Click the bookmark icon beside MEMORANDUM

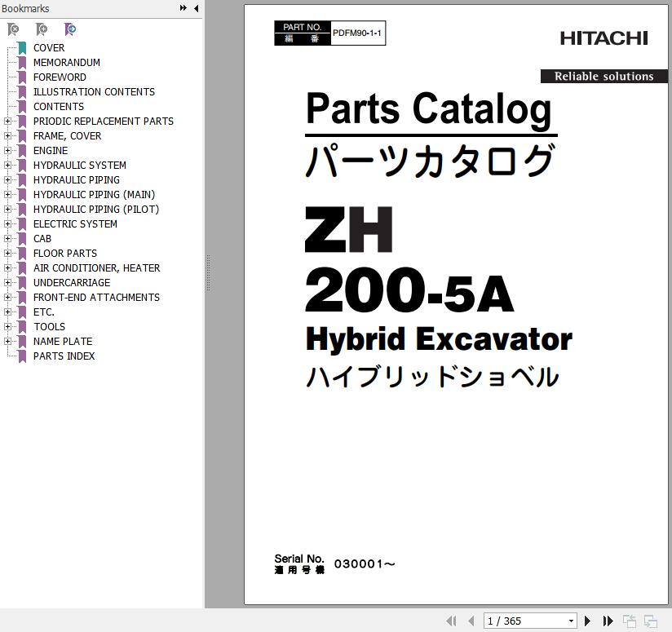pos(22,63)
